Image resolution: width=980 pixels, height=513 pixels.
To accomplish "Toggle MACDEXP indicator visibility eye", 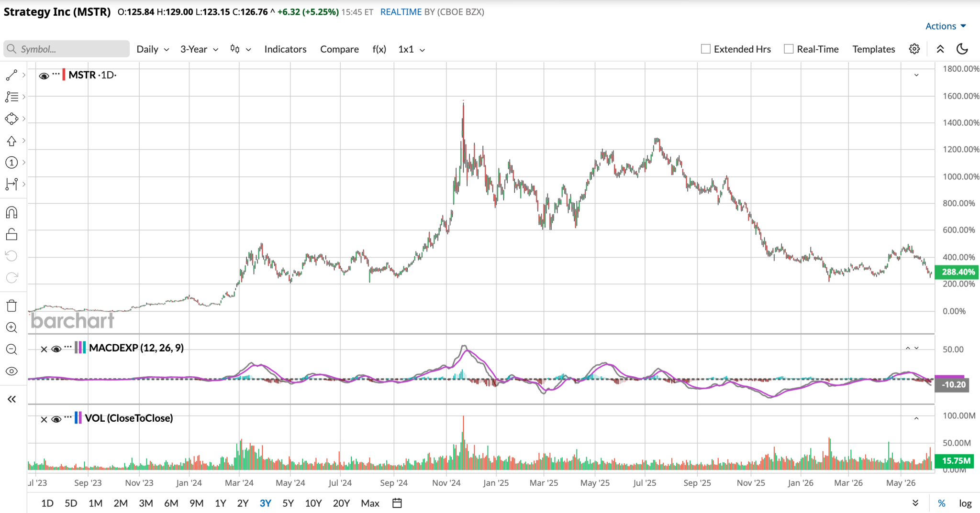I will click(56, 349).
